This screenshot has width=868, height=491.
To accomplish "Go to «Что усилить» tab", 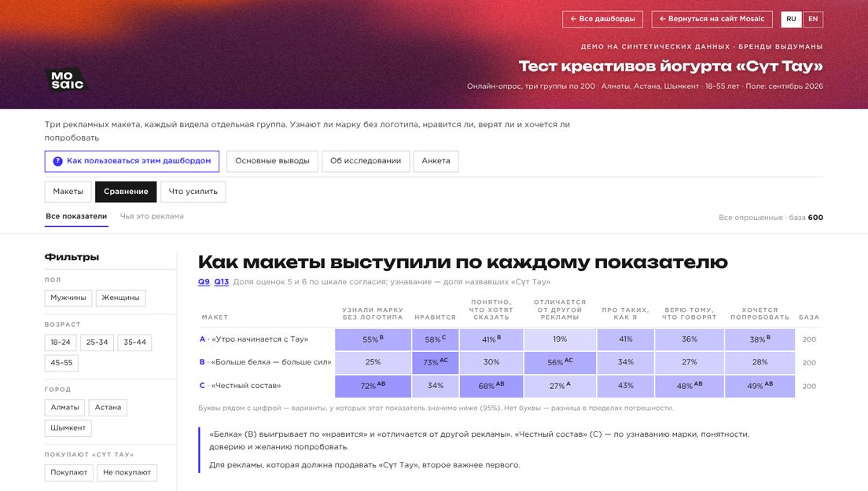I will click(x=193, y=192).
